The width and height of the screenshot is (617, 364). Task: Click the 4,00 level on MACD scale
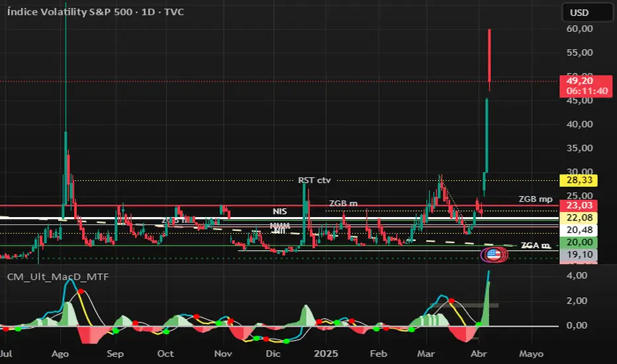tap(577, 275)
